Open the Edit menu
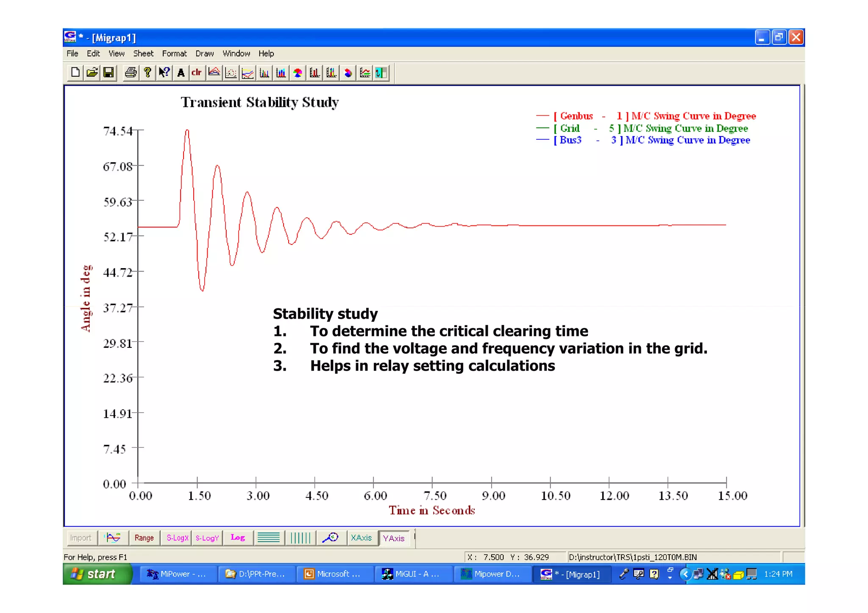This screenshot has height=613, width=868. 93,53
